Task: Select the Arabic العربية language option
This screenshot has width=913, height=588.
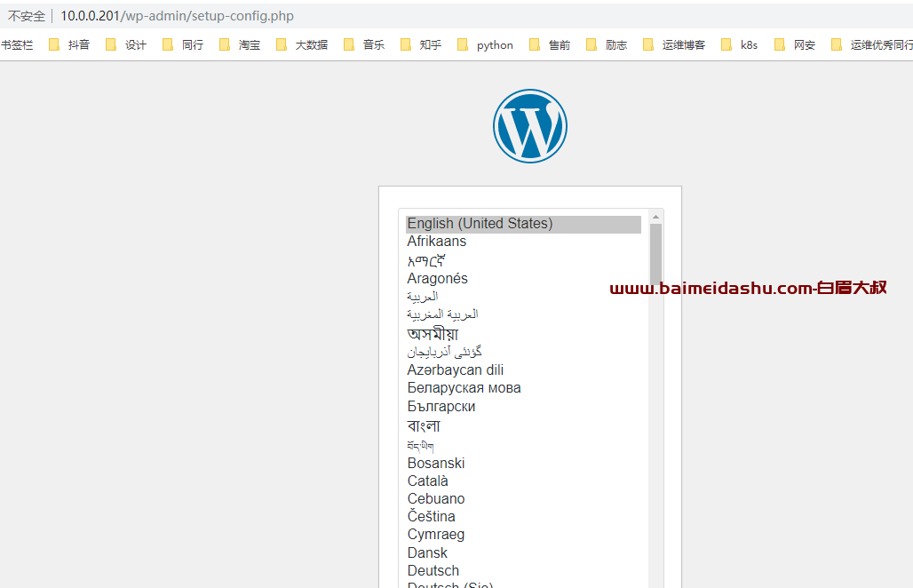Action: pos(523,297)
